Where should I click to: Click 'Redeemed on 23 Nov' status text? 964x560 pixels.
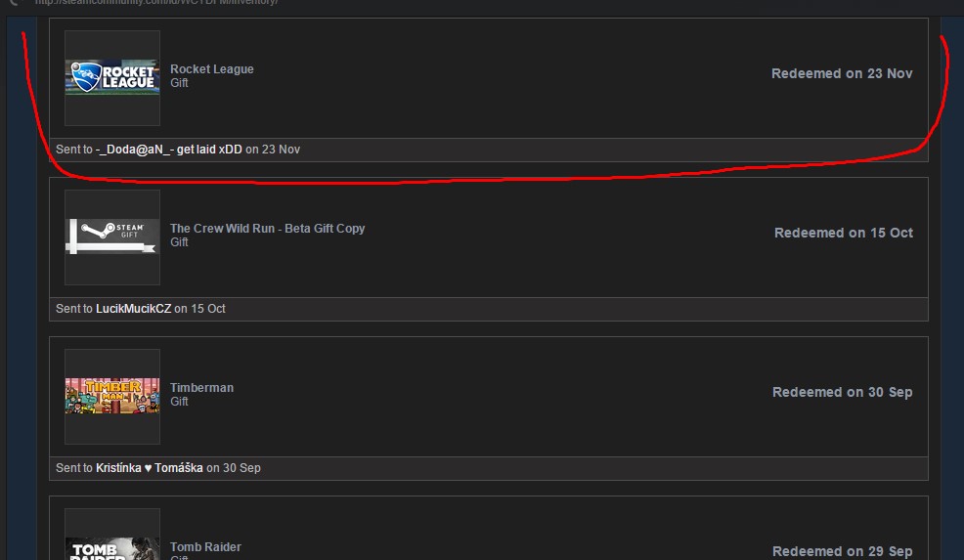point(842,73)
